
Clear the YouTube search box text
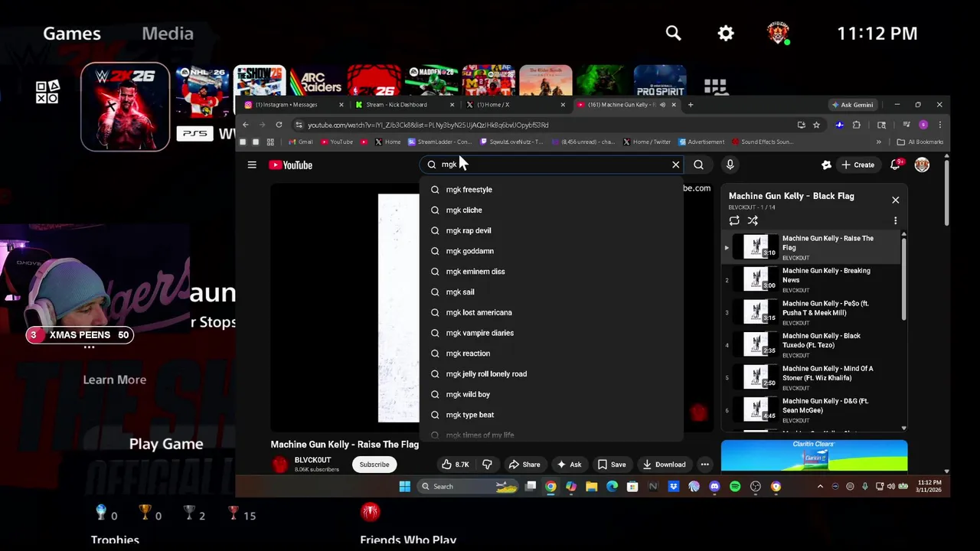coord(675,165)
